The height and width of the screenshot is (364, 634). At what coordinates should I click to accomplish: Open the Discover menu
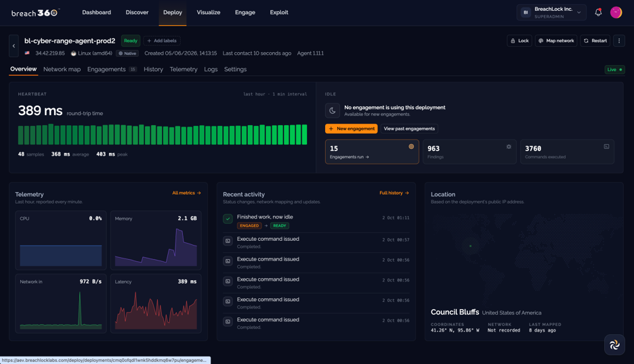coord(137,13)
